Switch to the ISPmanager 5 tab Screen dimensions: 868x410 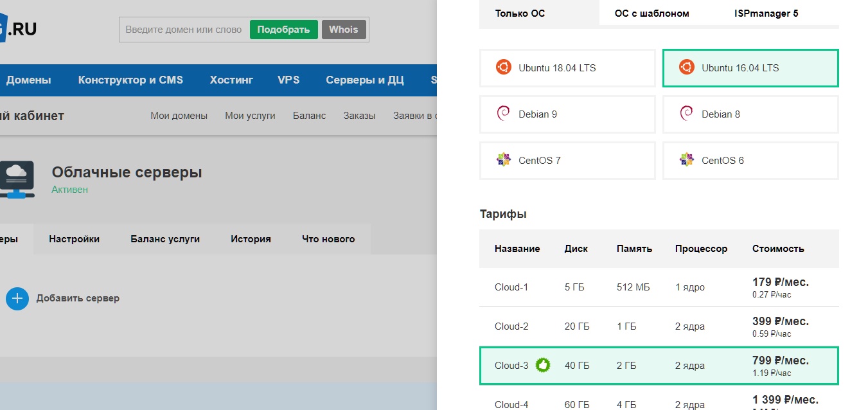766,13
